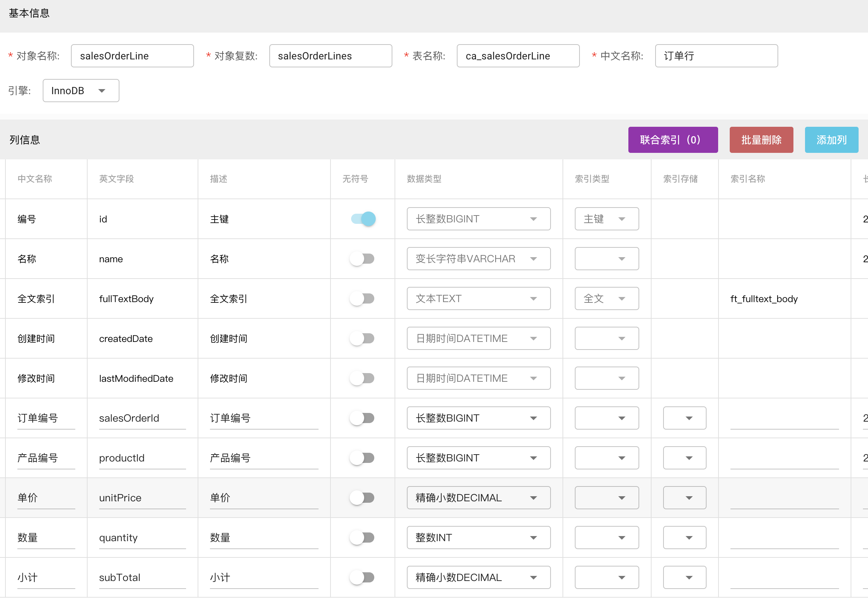Open the 主键 index type dropdown
Image resolution: width=868 pixels, height=602 pixels.
[606, 219]
